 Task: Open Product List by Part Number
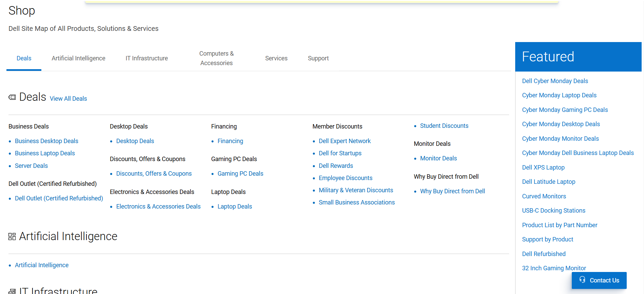(560, 225)
